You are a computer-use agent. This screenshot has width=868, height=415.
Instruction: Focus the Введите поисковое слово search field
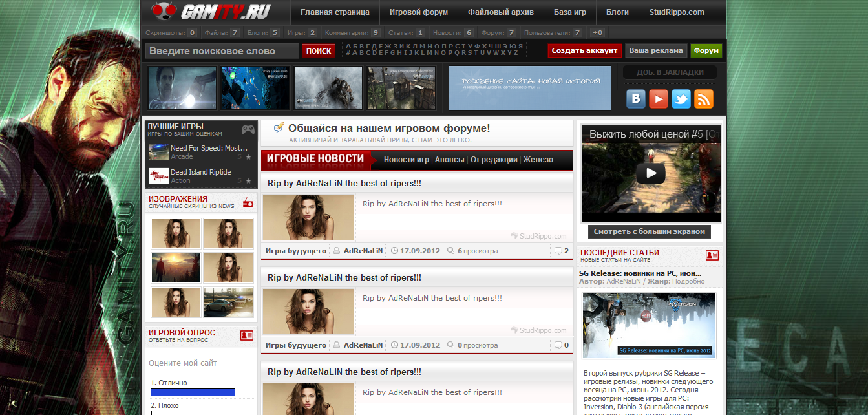click(x=222, y=51)
